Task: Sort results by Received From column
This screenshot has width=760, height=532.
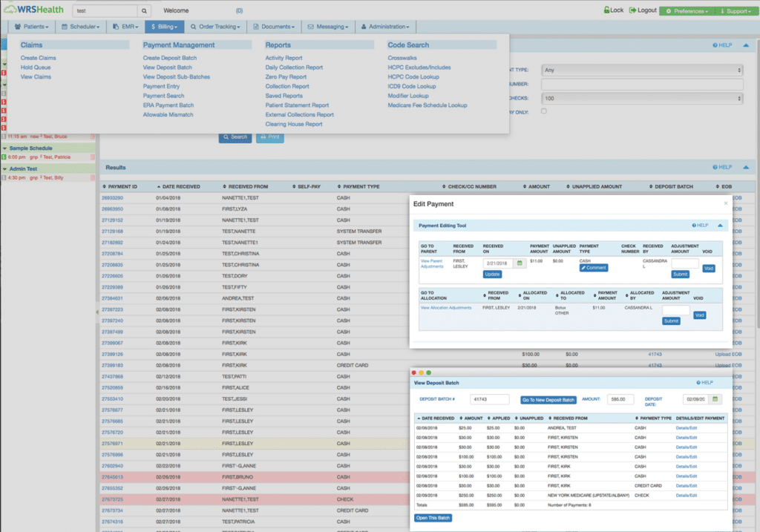Action: (x=245, y=186)
